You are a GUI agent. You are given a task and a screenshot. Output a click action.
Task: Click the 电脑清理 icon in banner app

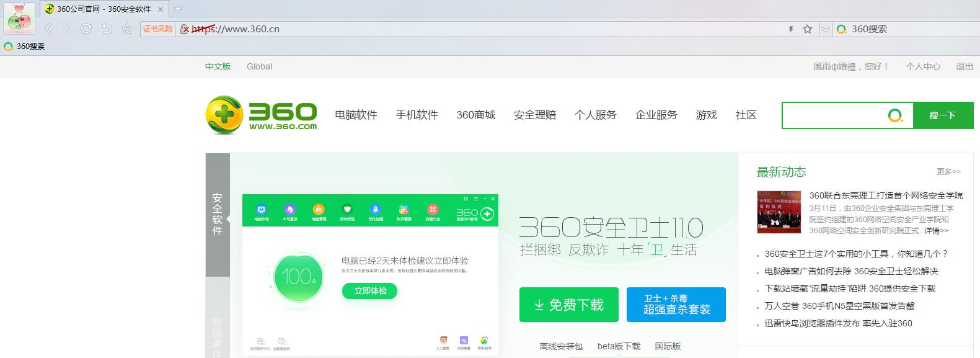(318, 212)
